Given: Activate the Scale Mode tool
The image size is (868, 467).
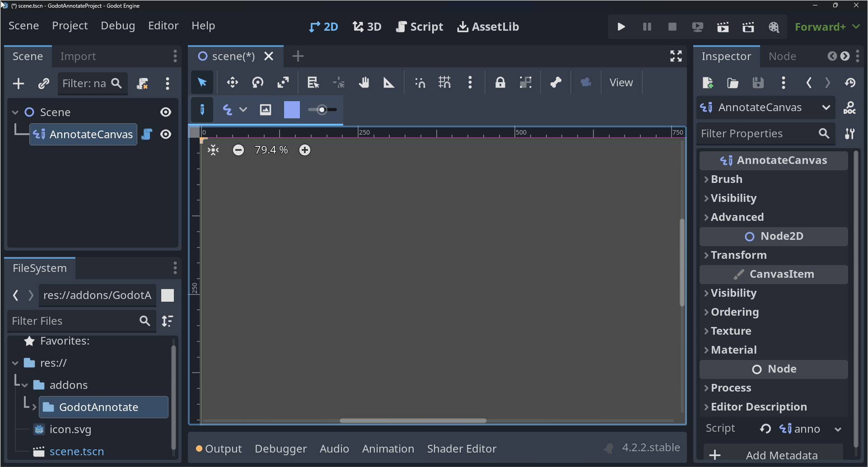Looking at the screenshot, I should coord(283,83).
